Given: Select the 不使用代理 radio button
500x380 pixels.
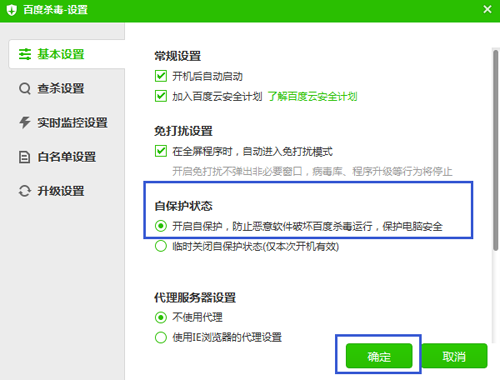Looking at the screenshot, I should pyautogui.click(x=161, y=317).
